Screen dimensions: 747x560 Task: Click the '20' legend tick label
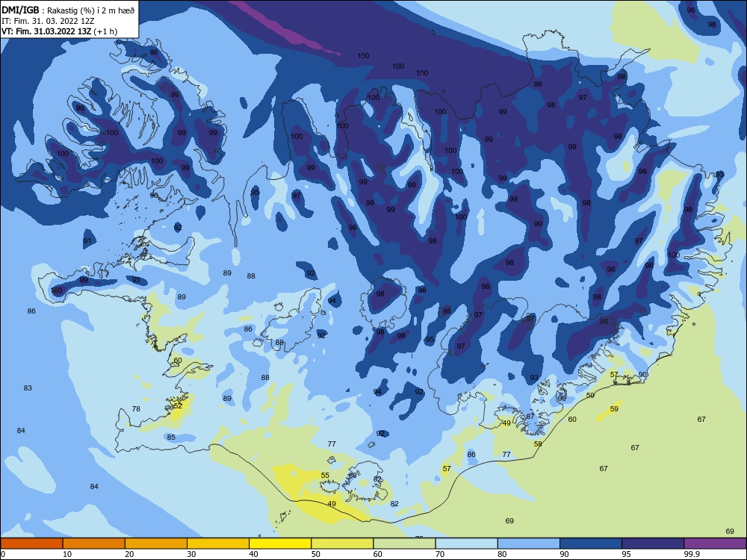click(129, 554)
